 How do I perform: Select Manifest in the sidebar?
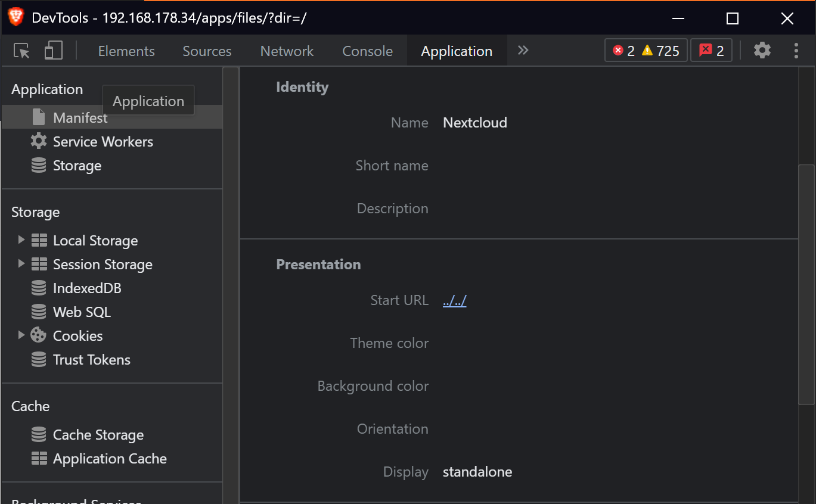pos(112,117)
